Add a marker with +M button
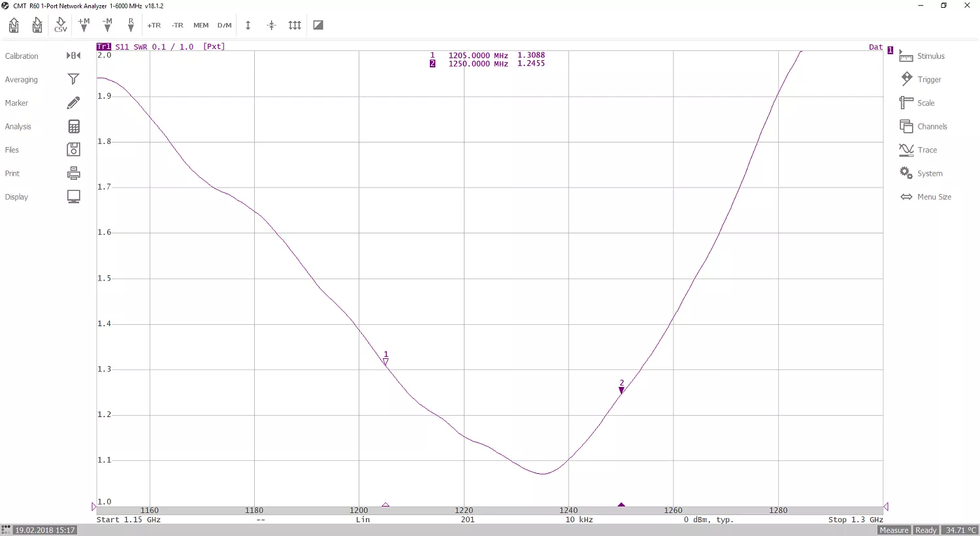Viewport: 980px width, 536px height. pyautogui.click(x=84, y=25)
